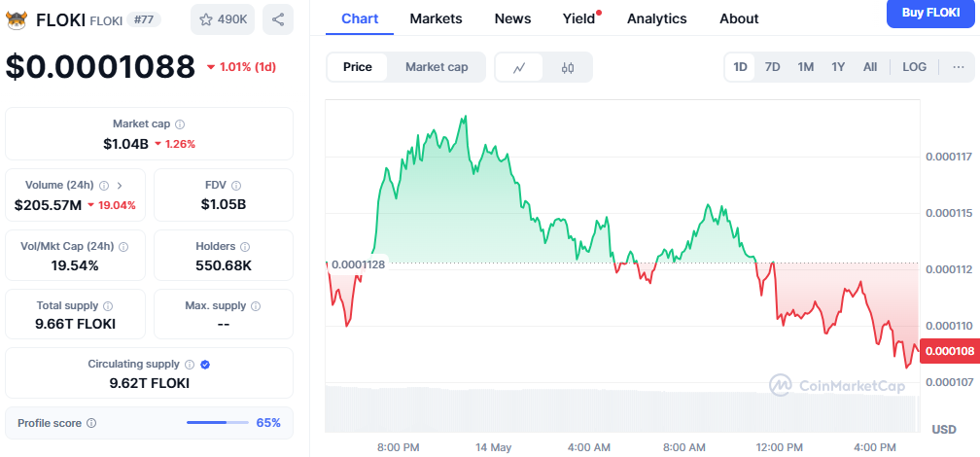Select the Market cap chart toggle

pyautogui.click(x=437, y=67)
